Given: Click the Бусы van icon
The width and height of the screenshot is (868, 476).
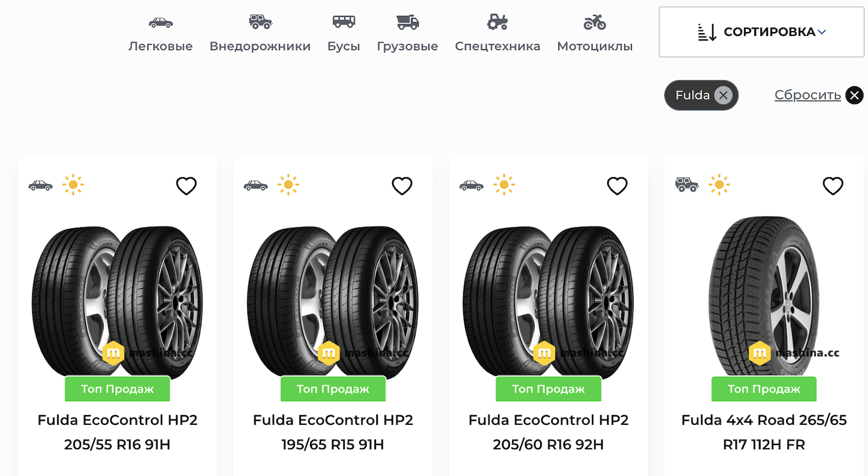Looking at the screenshot, I should click(x=343, y=22).
